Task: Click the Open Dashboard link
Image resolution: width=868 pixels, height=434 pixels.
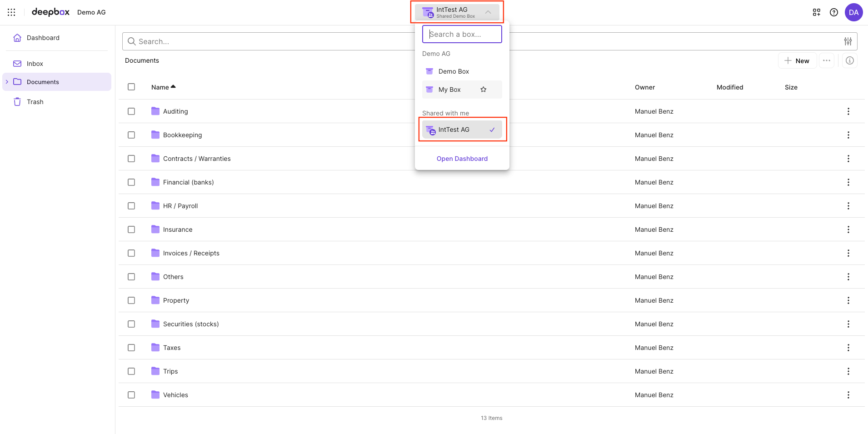Action: [462, 159]
